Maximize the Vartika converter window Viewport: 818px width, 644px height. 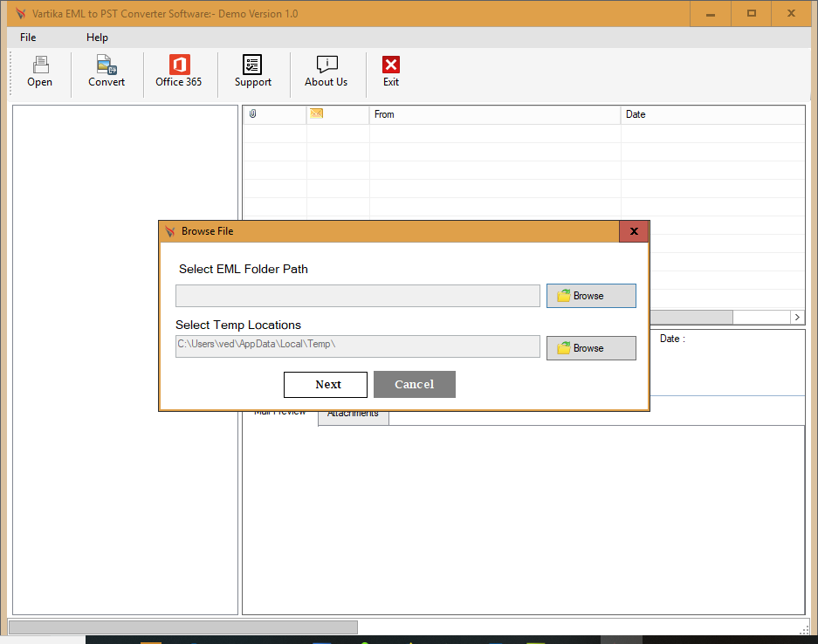(x=752, y=14)
